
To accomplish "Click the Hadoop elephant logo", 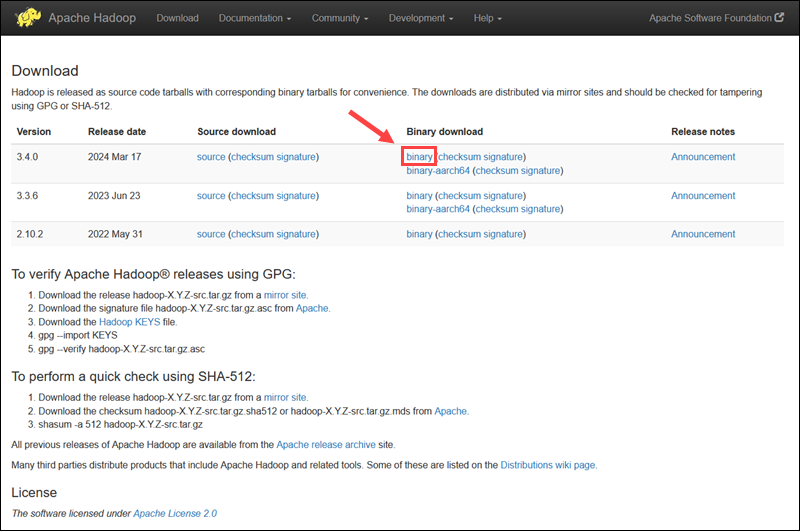I will (x=28, y=17).
